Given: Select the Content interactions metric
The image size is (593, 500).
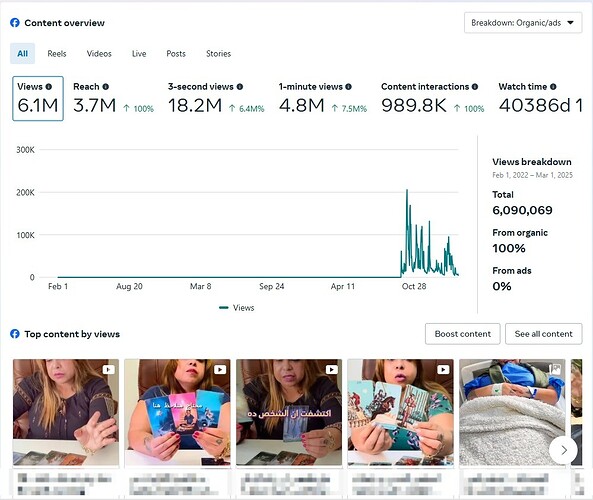Looking at the screenshot, I should click(x=433, y=99).
